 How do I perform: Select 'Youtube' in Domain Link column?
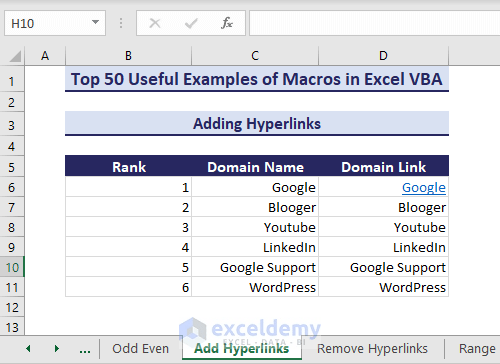tap(384, 227)
